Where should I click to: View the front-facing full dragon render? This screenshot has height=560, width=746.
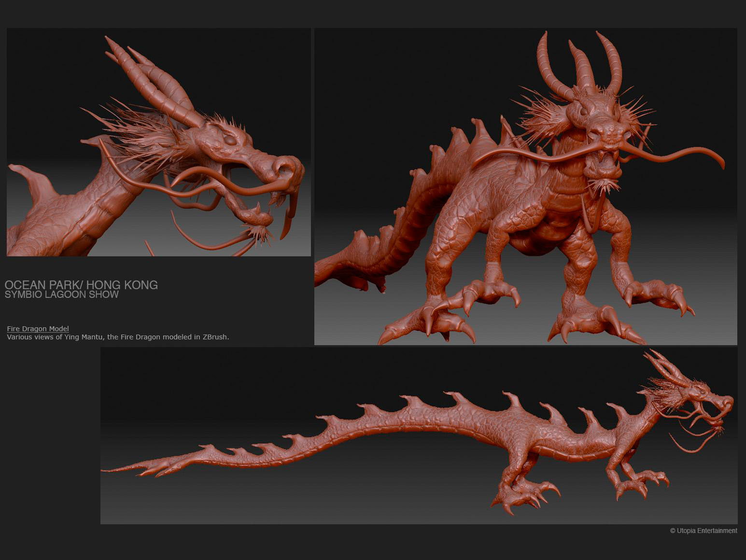click(x=526, y=186)
